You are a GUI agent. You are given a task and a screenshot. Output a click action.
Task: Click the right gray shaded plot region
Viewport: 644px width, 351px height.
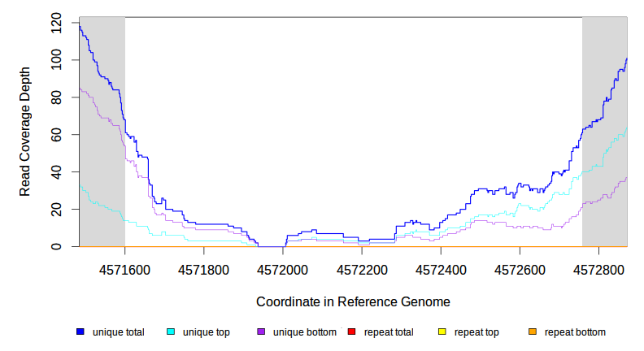(604, 81)
